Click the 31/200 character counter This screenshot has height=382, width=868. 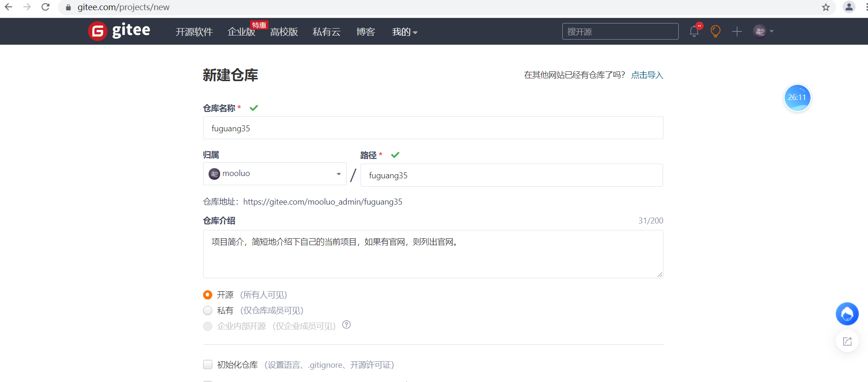coord(651,221)
